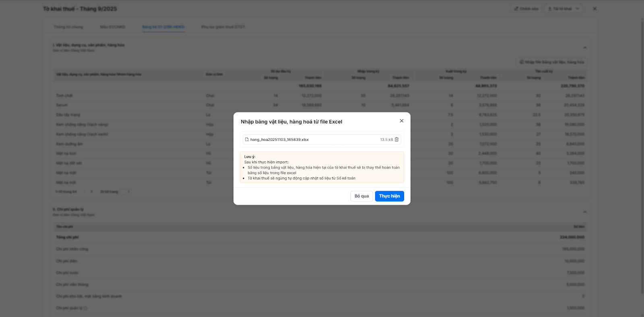
Task: Close the Excel import dialog
Action: pos(401,121)
